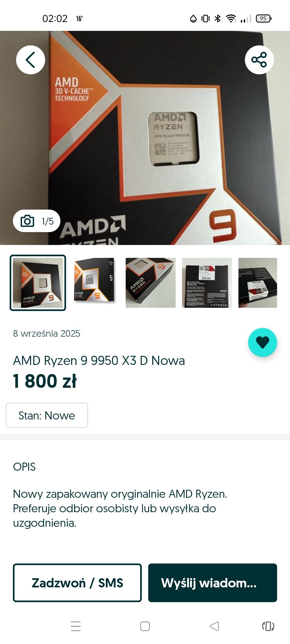This screenshot has height=644, width=290.
Task: View the fourth box-back thumbnail
Action: pyautogui.click(x=207, y=283)
